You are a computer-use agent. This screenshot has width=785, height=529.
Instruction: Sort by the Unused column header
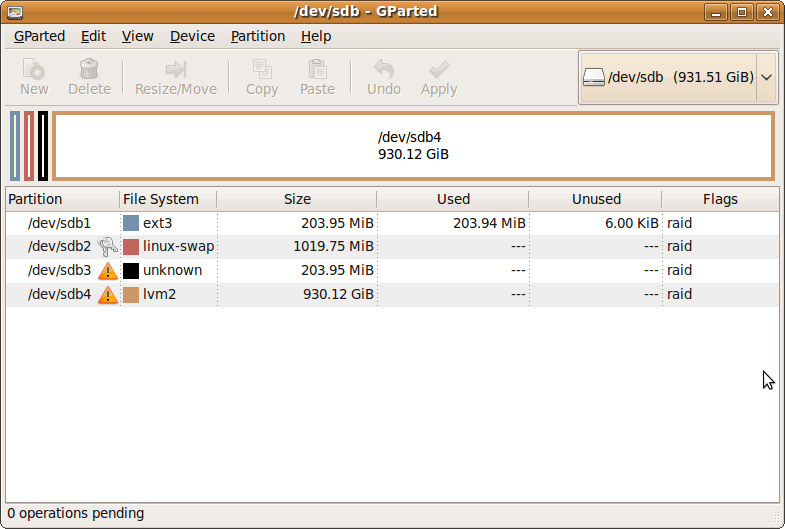(x=596, y=199)
